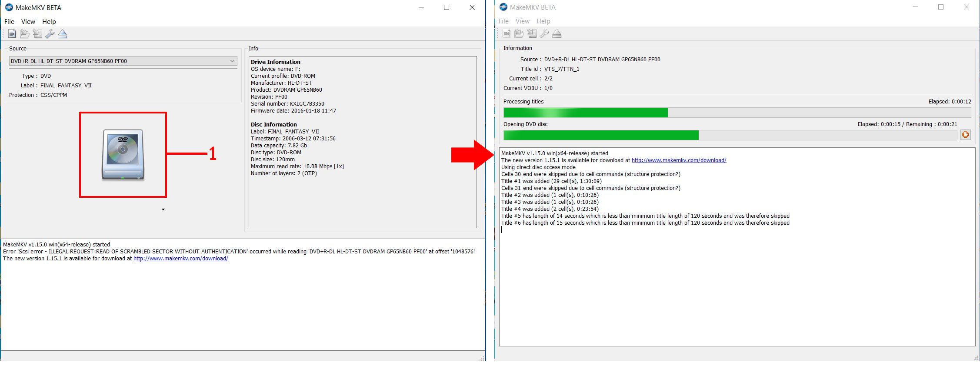Image resolution: width=980 pixels, height=369 pixels.
Task: Close the left MakeMKV window
Action: [472, 7]
